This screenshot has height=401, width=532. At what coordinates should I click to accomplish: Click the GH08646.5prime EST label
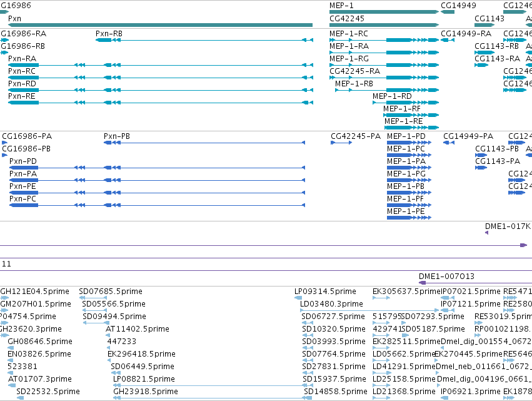(x=40, y=342)
